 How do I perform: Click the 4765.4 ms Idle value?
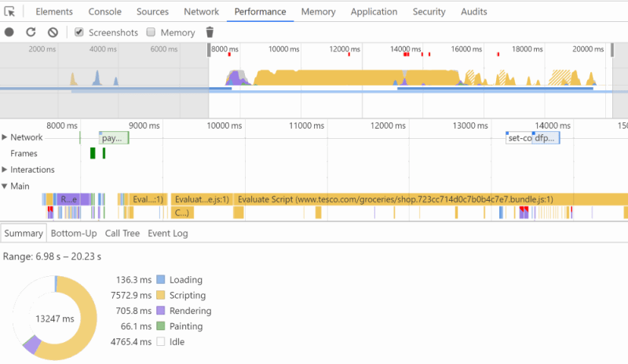click(x=131, y=342)
